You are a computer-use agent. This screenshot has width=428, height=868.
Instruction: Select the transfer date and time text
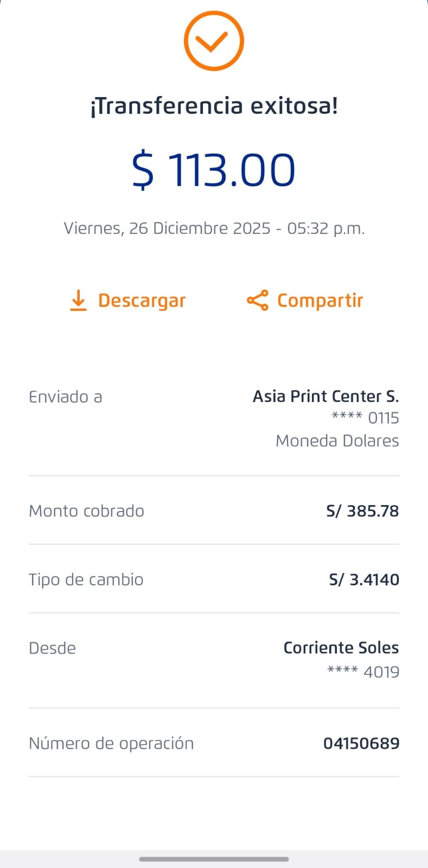tap(214, 228)
